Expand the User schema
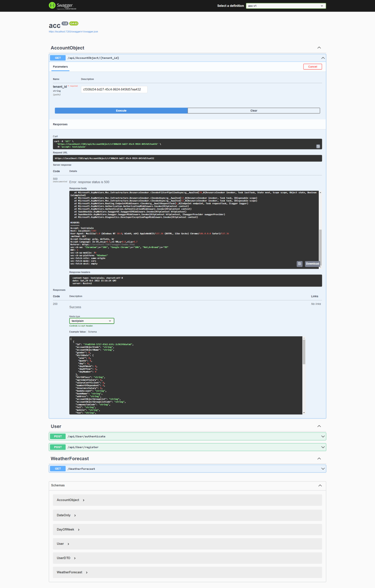375x588 pixels. coord(63,544)
